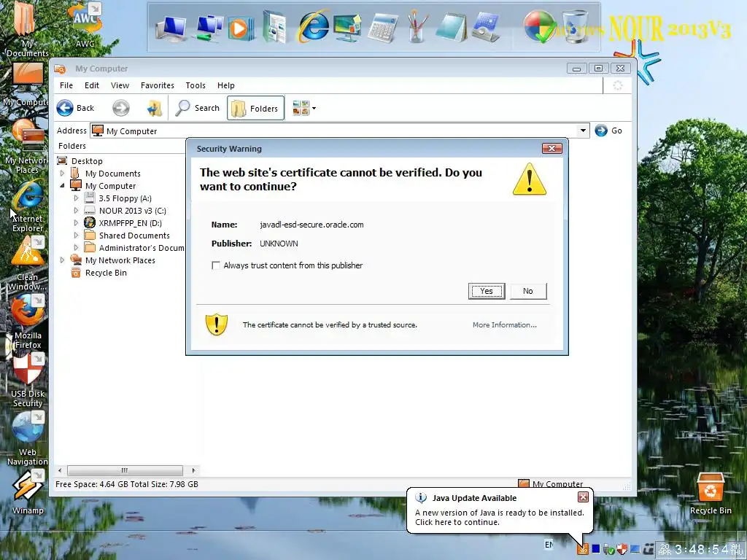Screen dimensions: 747x560
Task: Launch Clean Windows desktop shortcut
Action: tap(27, 262)
